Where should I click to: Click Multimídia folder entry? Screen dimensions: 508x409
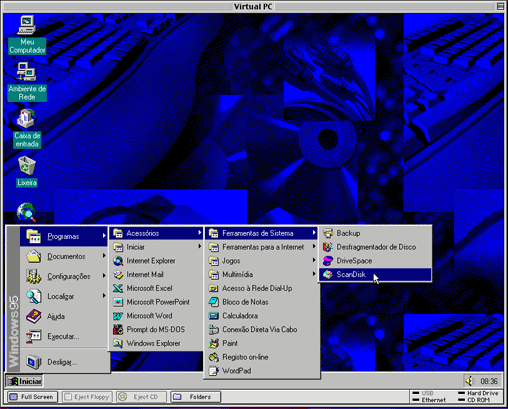262,275
